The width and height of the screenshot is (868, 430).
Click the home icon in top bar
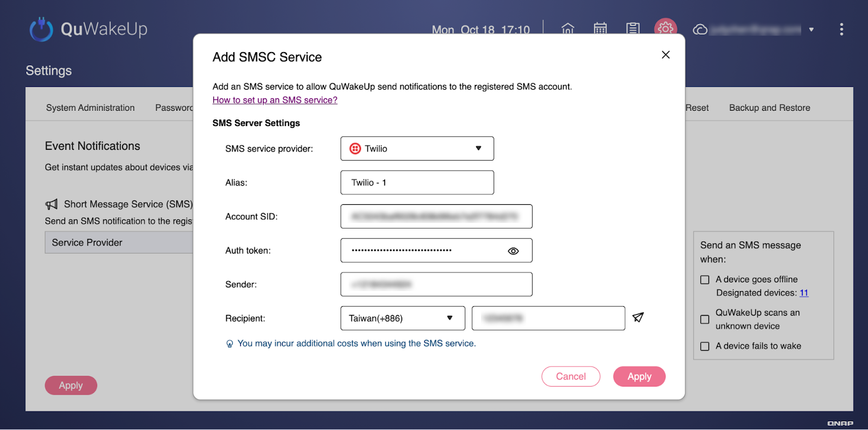click(567, 29)
